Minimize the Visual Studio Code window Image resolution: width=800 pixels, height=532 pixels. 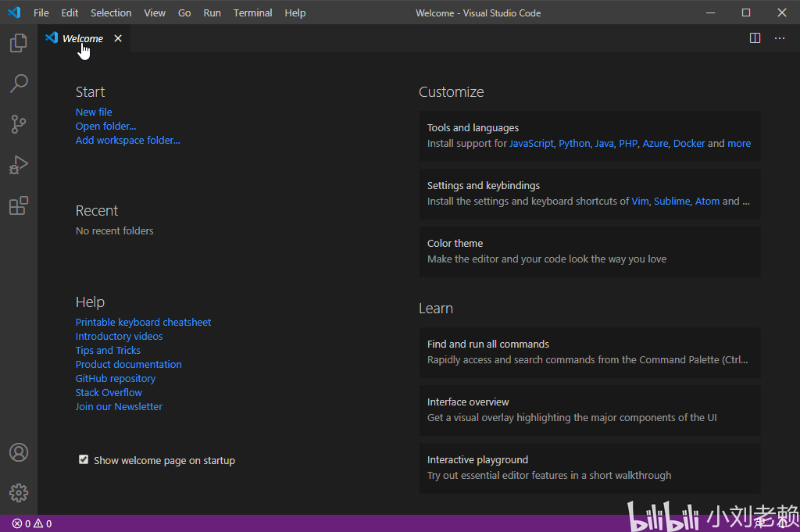[710, 12]
